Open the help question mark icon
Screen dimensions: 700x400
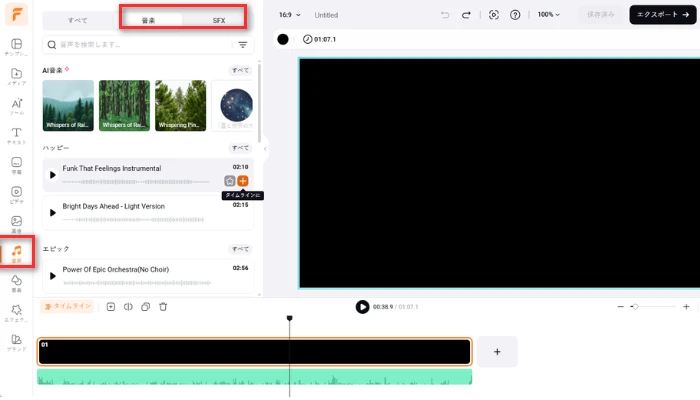click(515, 15)
